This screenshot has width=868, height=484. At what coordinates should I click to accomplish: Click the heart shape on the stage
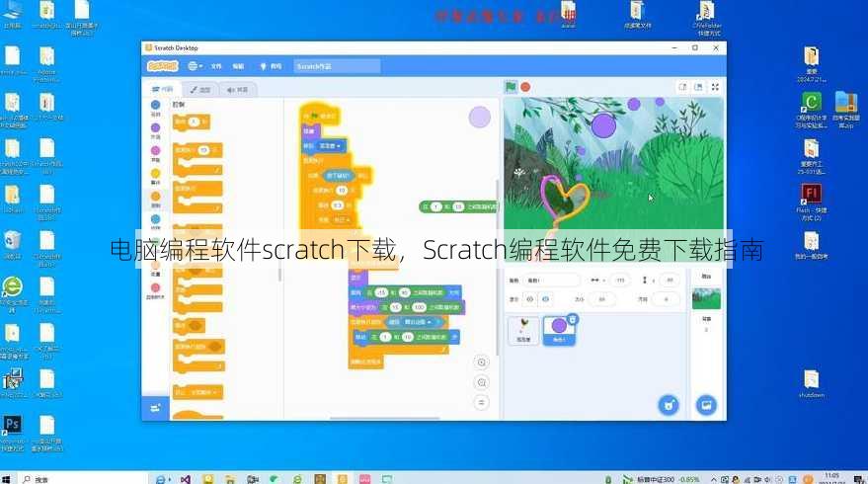(564, 200)
